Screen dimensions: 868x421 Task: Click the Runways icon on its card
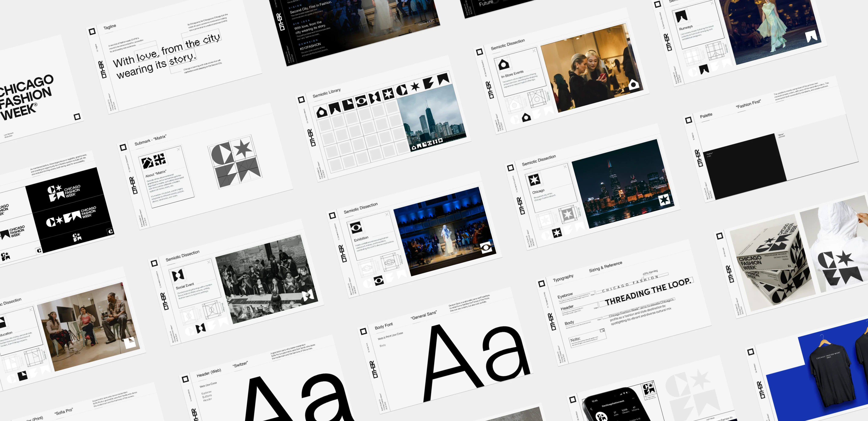(681, 16)
